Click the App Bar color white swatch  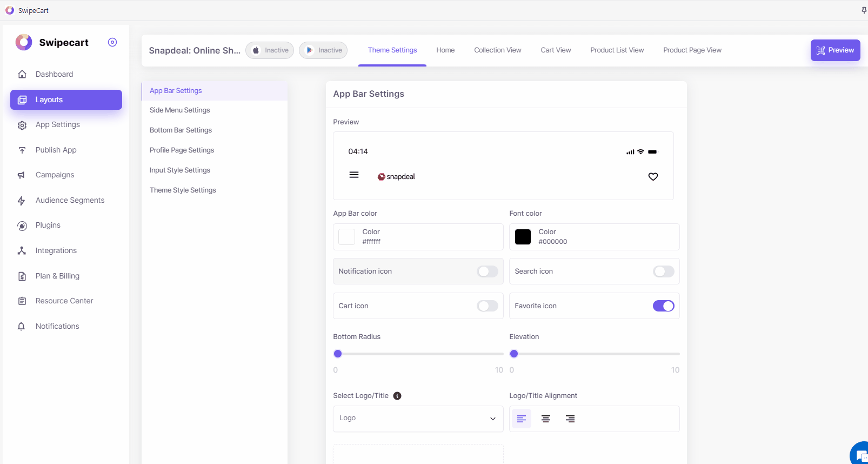346,237
